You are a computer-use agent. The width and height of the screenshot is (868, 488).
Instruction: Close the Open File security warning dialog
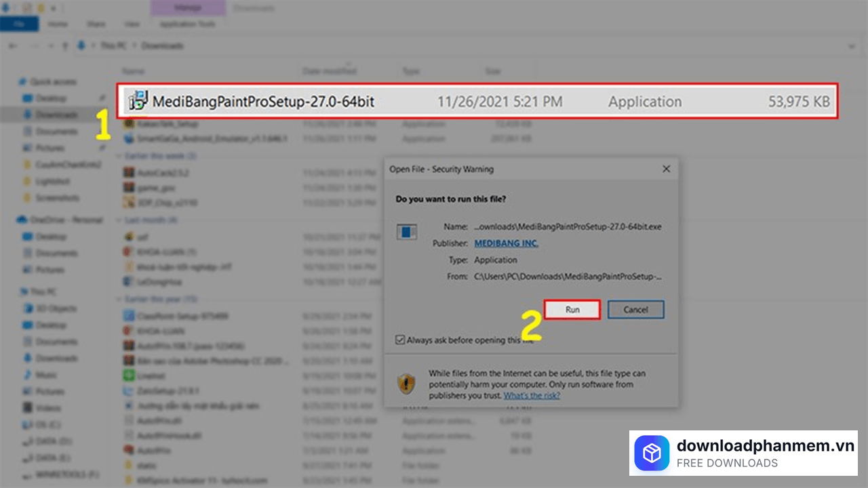[x=666, y=169]
